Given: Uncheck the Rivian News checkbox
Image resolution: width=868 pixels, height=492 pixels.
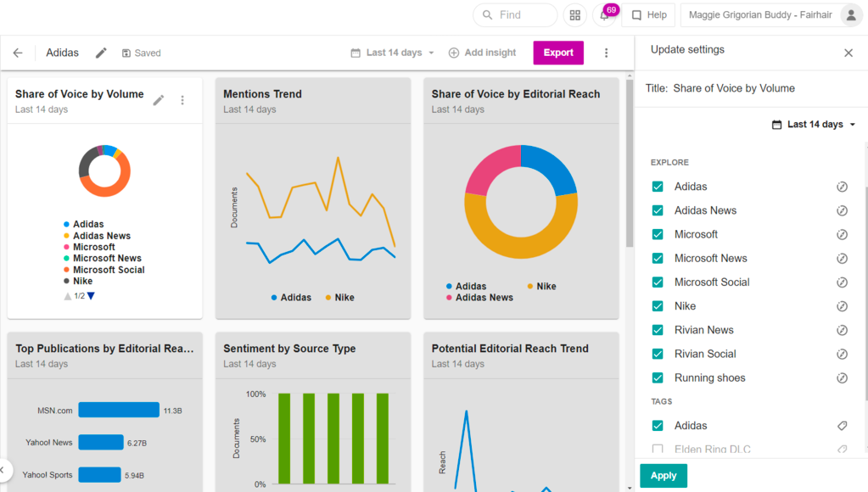Looking at the screenshot, I should click(x=658, y=330).
